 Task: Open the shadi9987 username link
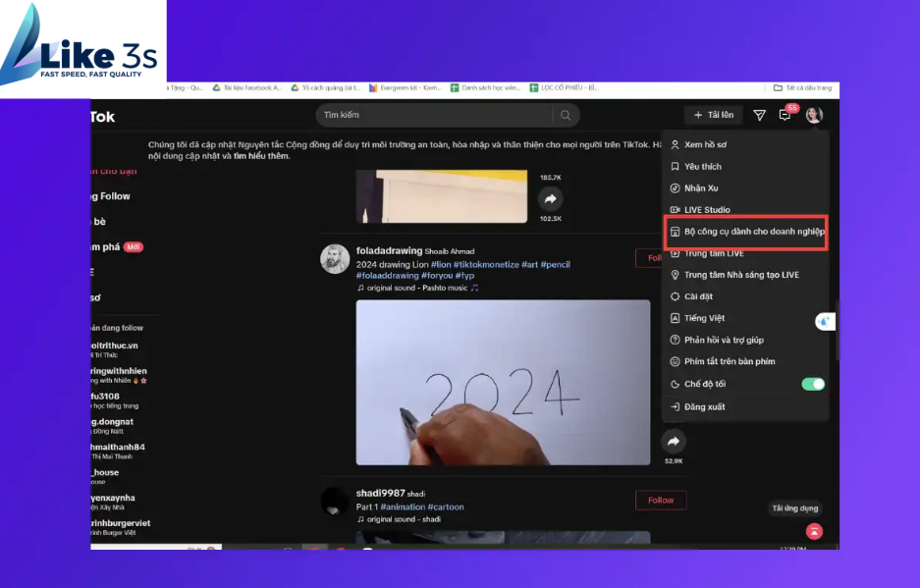[380, 493]
